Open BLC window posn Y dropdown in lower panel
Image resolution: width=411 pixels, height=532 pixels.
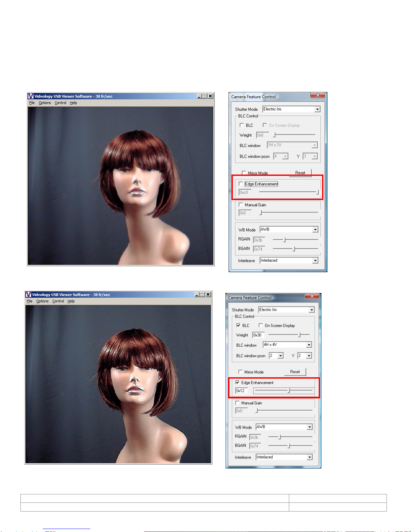point(309,355)
